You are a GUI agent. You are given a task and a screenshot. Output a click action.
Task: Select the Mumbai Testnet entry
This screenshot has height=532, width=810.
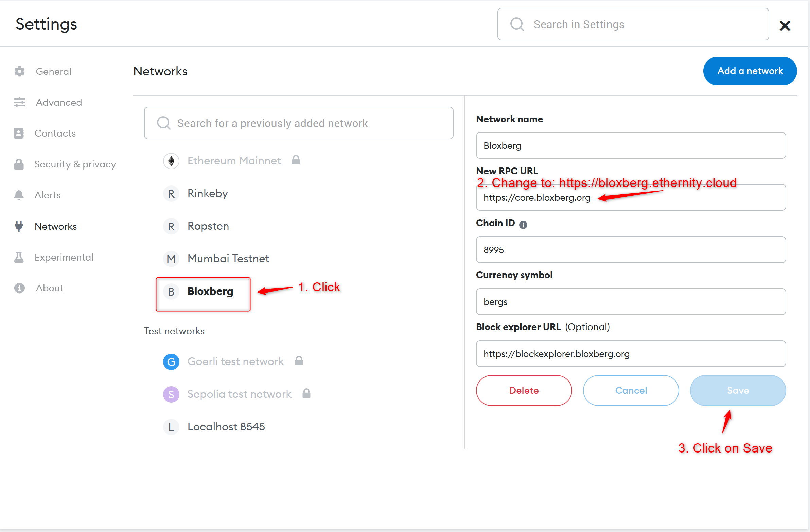click(228, 259)
